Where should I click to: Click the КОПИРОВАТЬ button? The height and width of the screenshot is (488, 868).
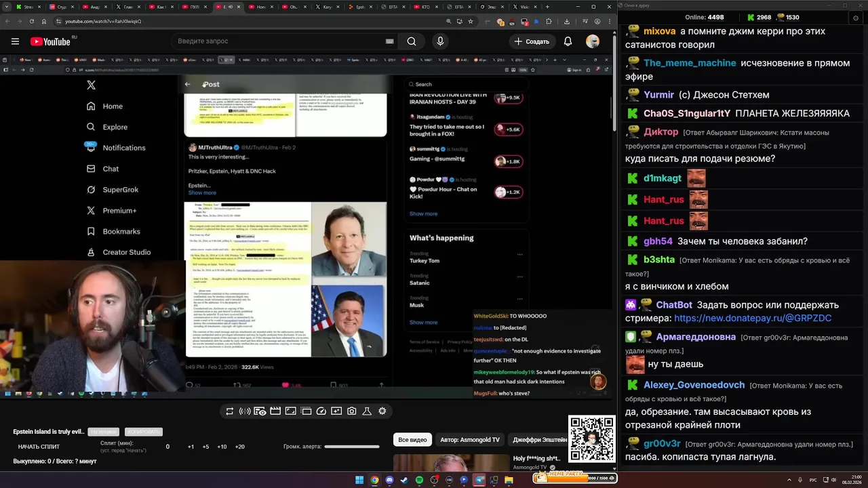click(x=143, y=432)
